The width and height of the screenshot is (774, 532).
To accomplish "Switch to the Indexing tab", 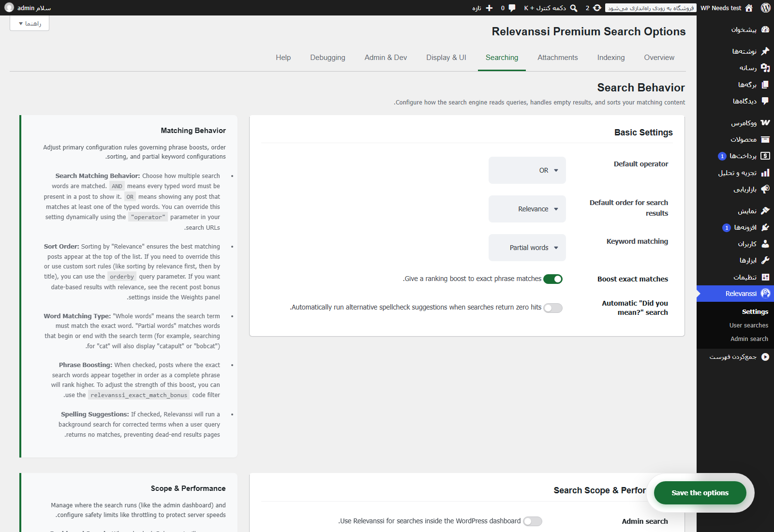I will coord(611,58).
